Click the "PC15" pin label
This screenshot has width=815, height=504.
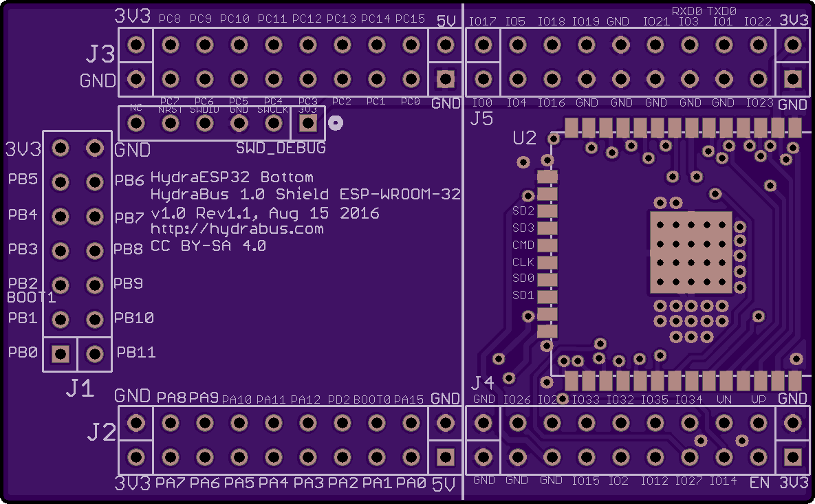(x=410, y=19)
